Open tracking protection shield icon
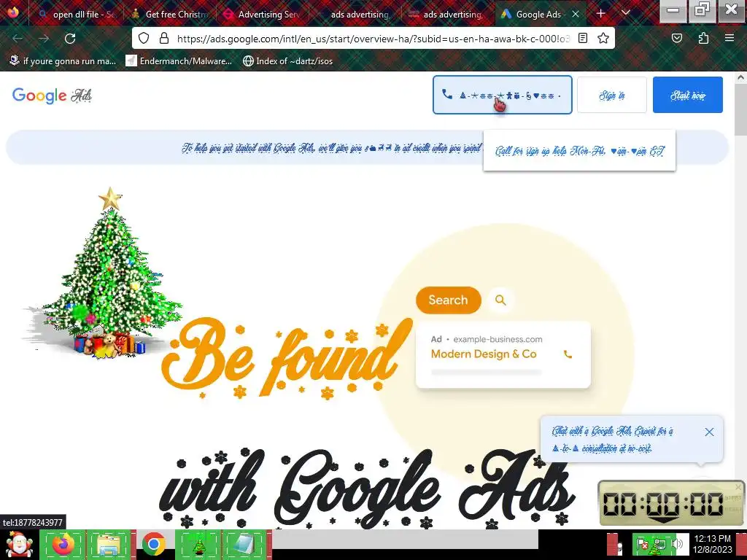This screenshot has width=747, height=560. [144, 38]
